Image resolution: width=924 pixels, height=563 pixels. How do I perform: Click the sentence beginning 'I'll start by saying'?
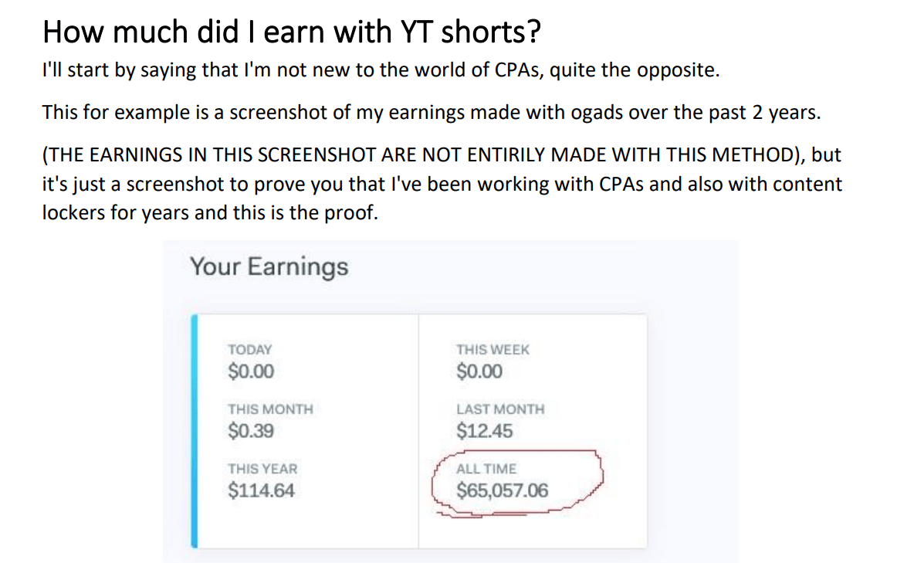(381, 70)
